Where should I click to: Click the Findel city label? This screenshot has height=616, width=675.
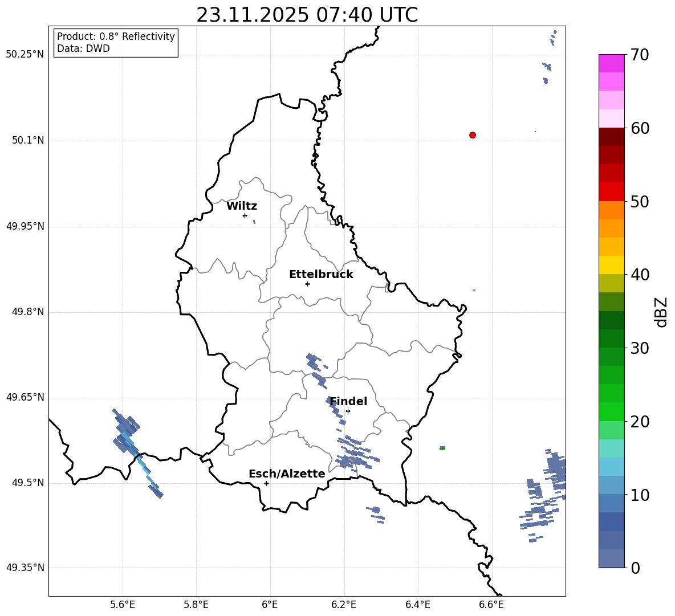coord(348,401)
